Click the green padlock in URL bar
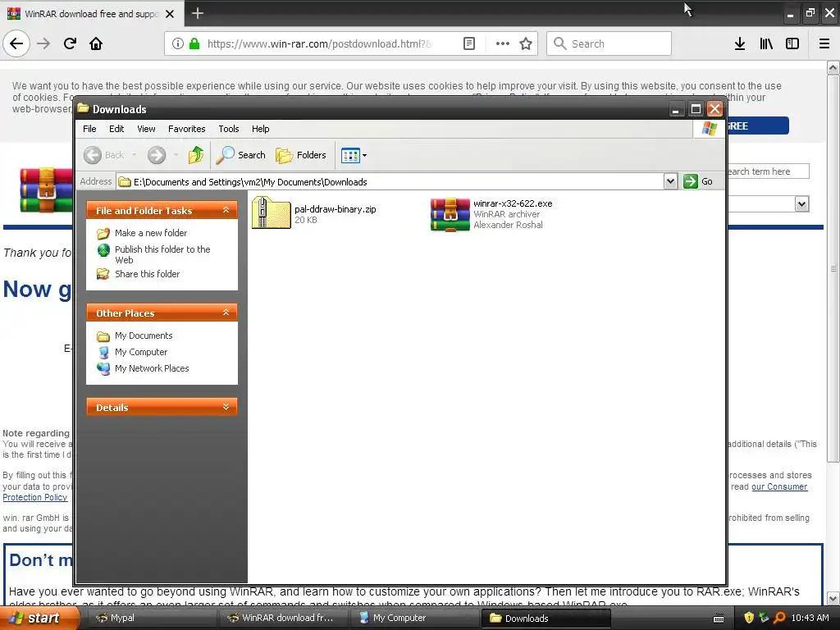Viewport: 840px width, 630px height. 194,43
